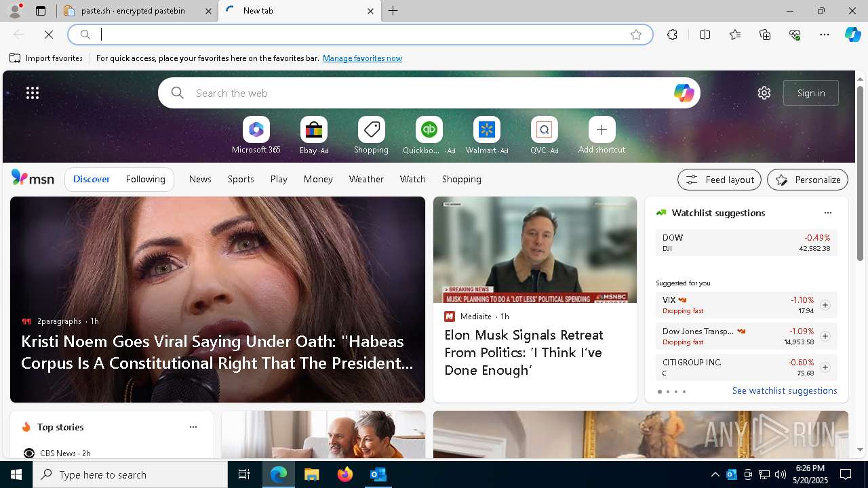Close the paste.sh tab

pos(208,11)
